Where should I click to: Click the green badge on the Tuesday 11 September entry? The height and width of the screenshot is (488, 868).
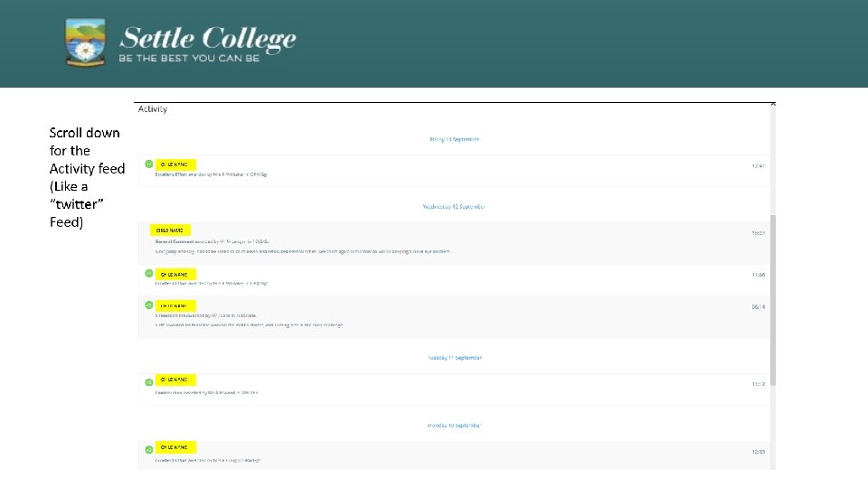point(149,382)
